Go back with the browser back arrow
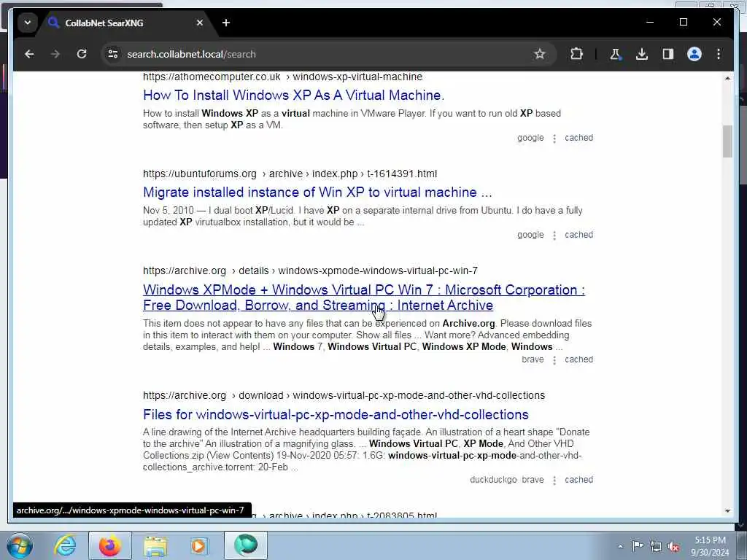 [29, 54]
